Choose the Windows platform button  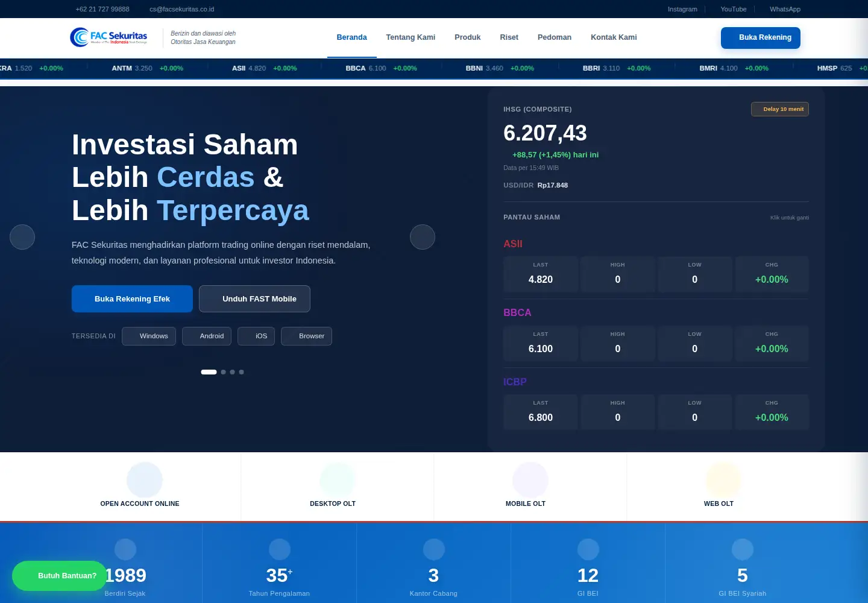coord(149,336)
